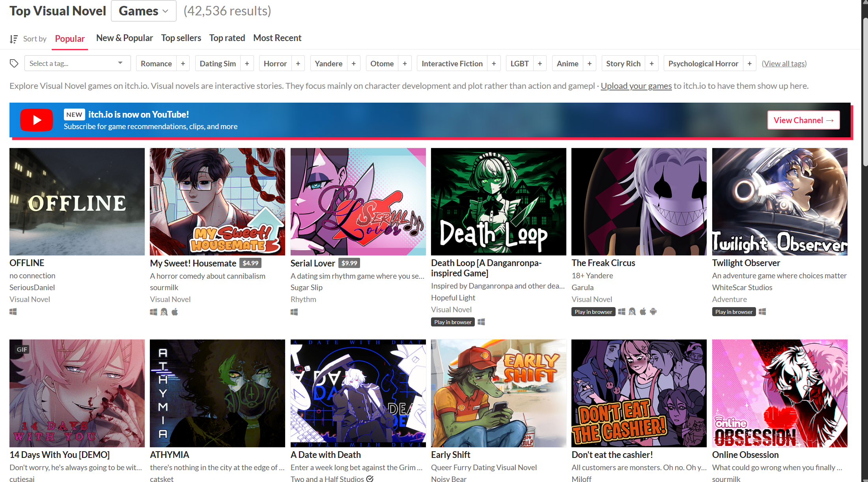Click the tag icon next to tag selector
The width and height of the screenshot is (868, 482).
[x=14, y=64]
